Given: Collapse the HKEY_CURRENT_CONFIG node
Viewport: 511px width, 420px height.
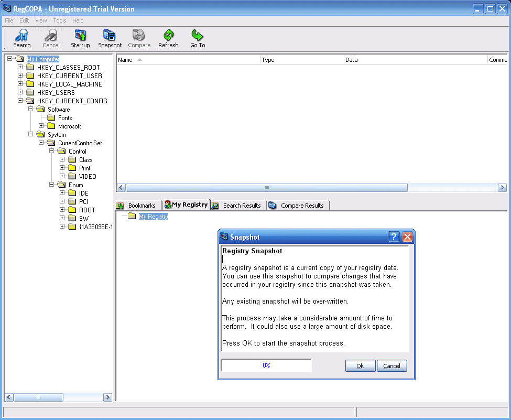Looking at the screenshot, I should 20,101.
